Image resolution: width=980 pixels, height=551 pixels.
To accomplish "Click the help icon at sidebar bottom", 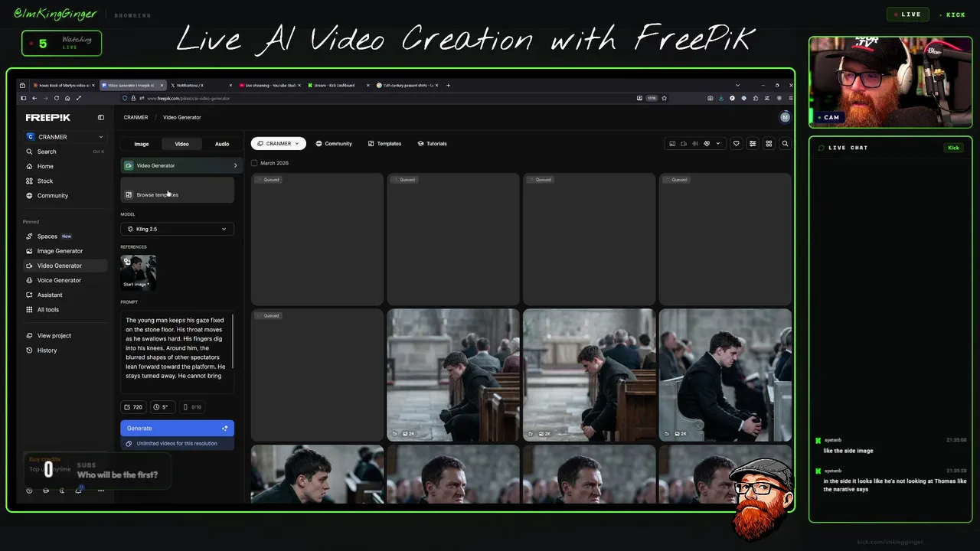I will pos(29,491).
